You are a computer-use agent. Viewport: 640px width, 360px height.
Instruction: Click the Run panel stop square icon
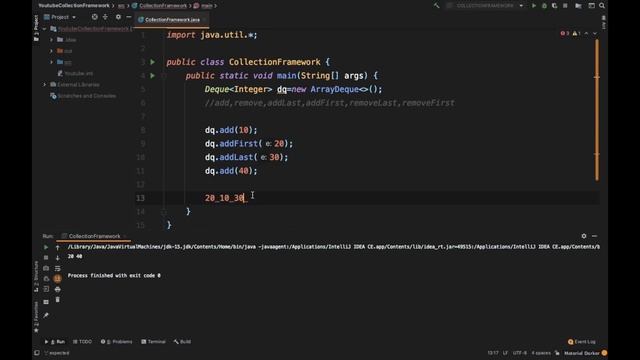(46, 258)
